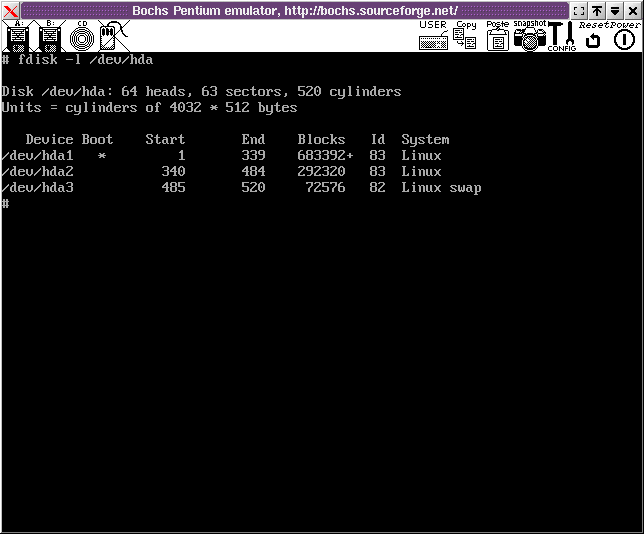Screen dimensions: 644x534
Task: Click the floppy drive A: icon
Action: [x=16, y=37]
